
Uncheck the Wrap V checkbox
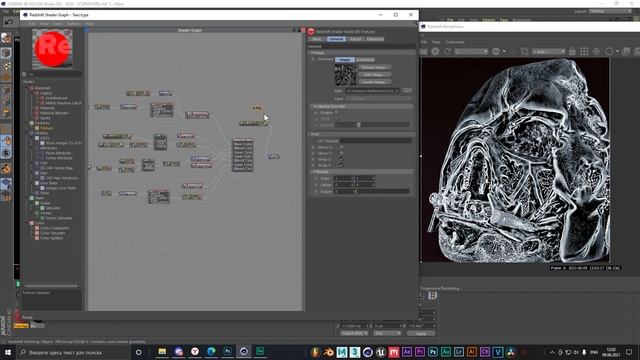click(x=341, y=165)
